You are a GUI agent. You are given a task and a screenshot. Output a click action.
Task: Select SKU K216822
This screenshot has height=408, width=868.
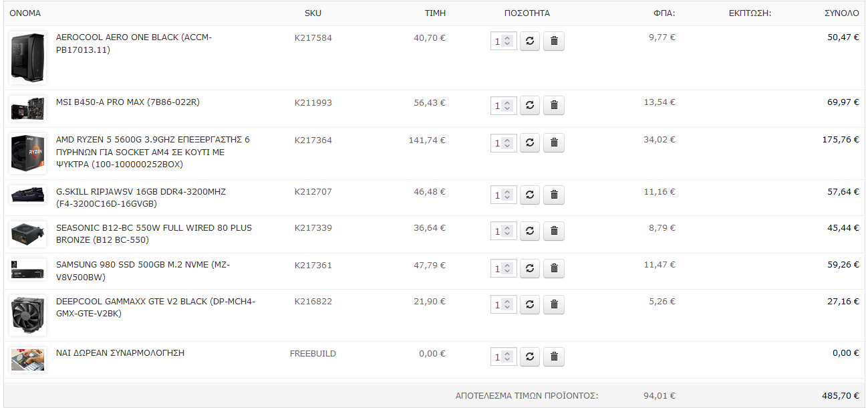coord(313,302)
